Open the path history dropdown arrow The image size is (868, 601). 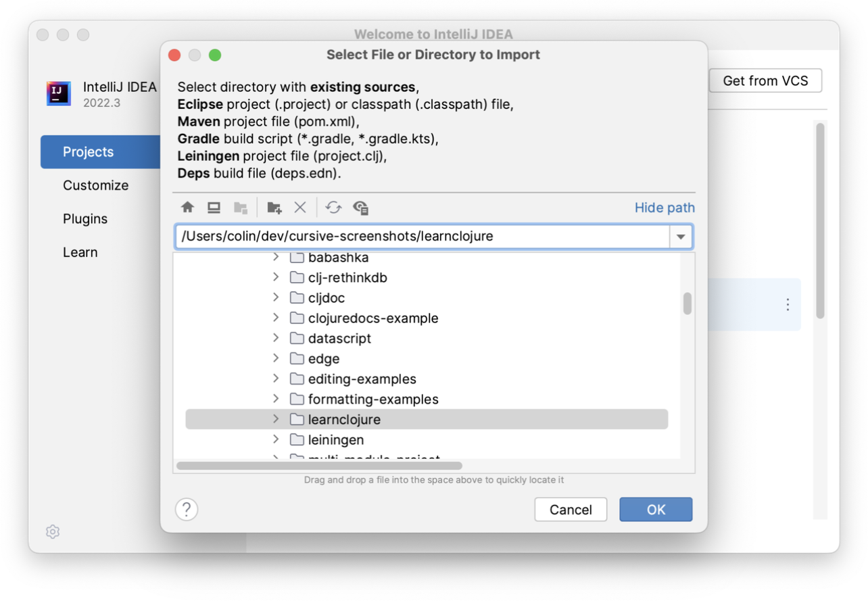[x=681, y=237]
